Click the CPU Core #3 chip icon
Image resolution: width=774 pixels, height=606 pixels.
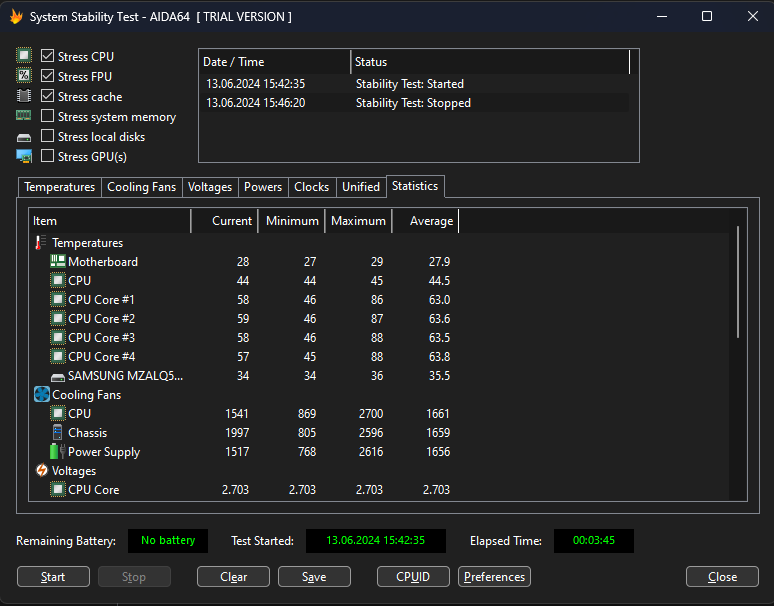tap(58, 337)
